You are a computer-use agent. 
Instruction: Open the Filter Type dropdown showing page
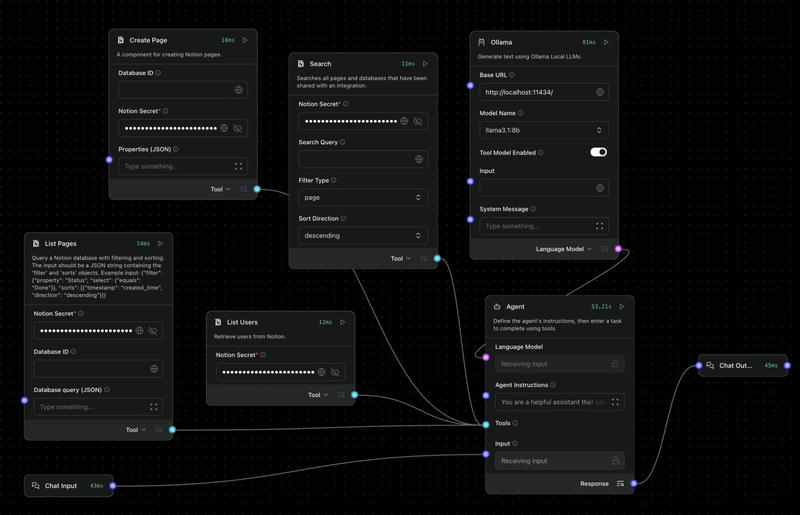coord(363,198)
